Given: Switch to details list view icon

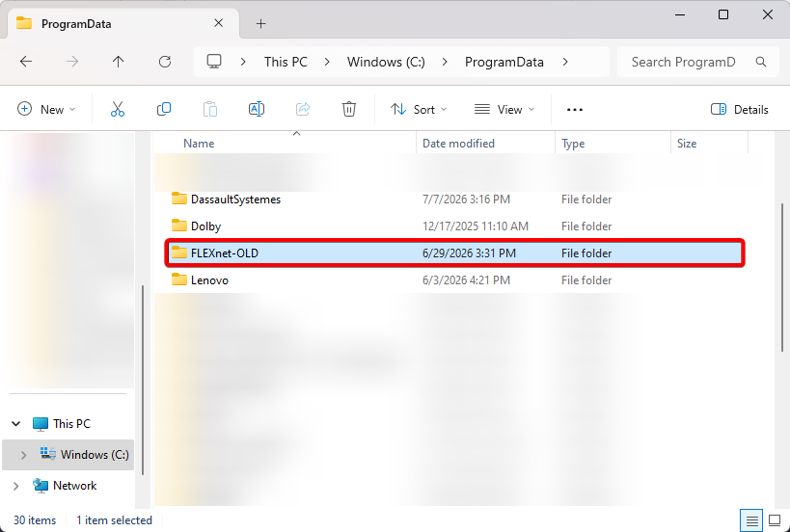Looking at the screenshot, I should pos(751,520).
